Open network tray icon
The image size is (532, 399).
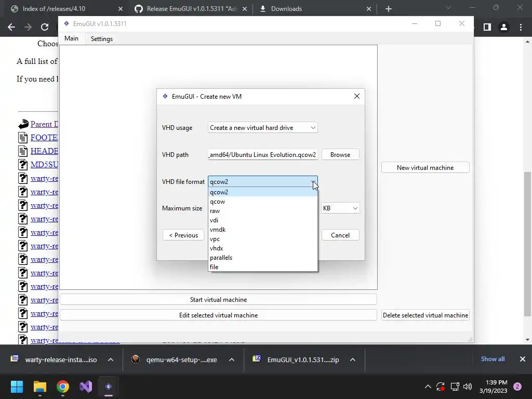click(455, 387)
